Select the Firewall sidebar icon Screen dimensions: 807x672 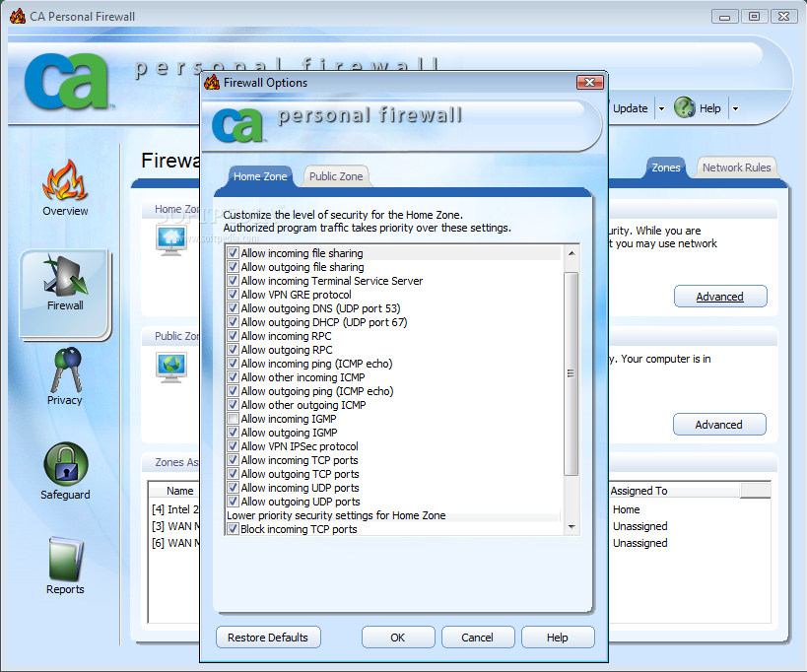[65, 275]
